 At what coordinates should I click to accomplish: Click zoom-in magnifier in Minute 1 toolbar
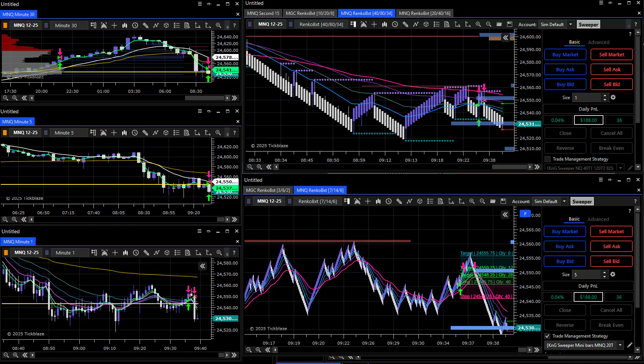[219, 253]
